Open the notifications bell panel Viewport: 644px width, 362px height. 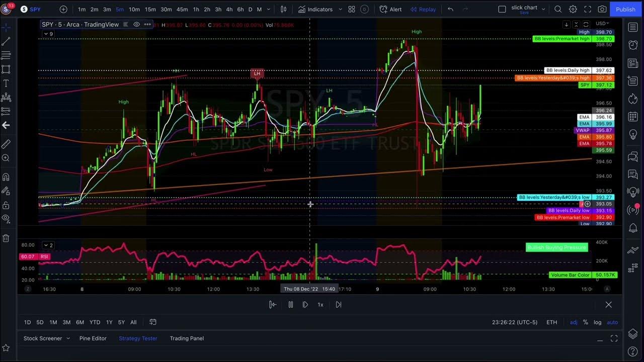point(633,228)
